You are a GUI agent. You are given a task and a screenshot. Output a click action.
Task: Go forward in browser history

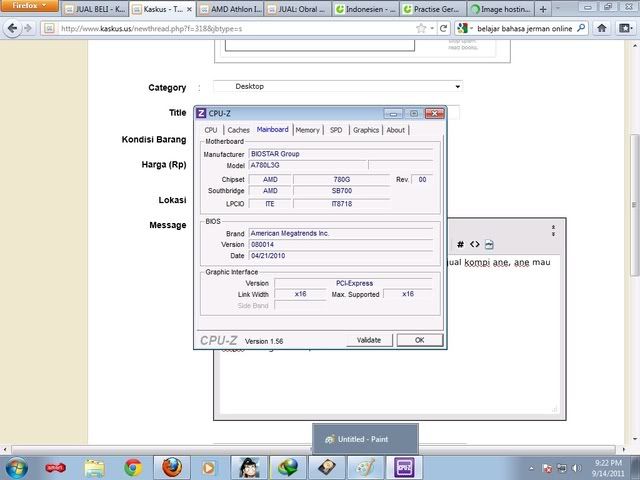tap(28, 28)
